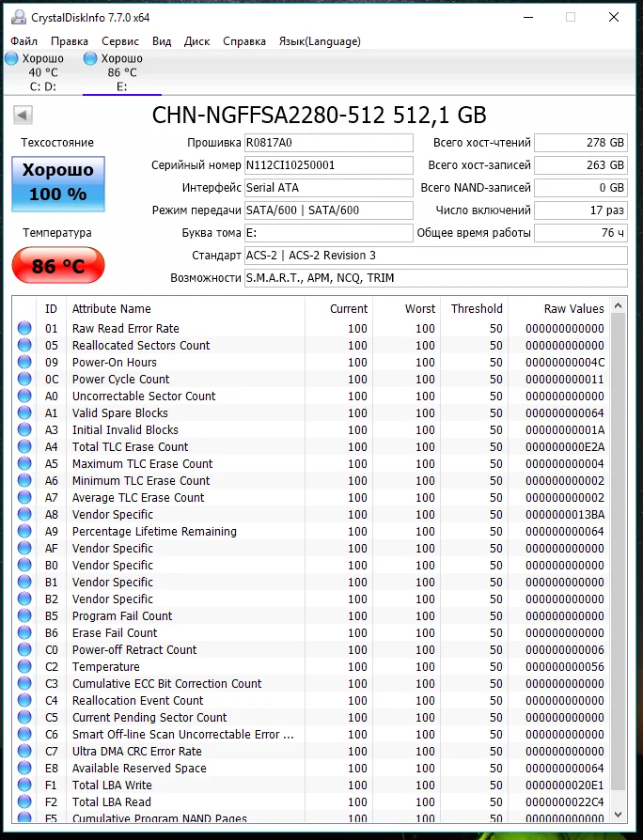
Task: Click the Интерфейс field Serial ATA
Action: point(328,188)
